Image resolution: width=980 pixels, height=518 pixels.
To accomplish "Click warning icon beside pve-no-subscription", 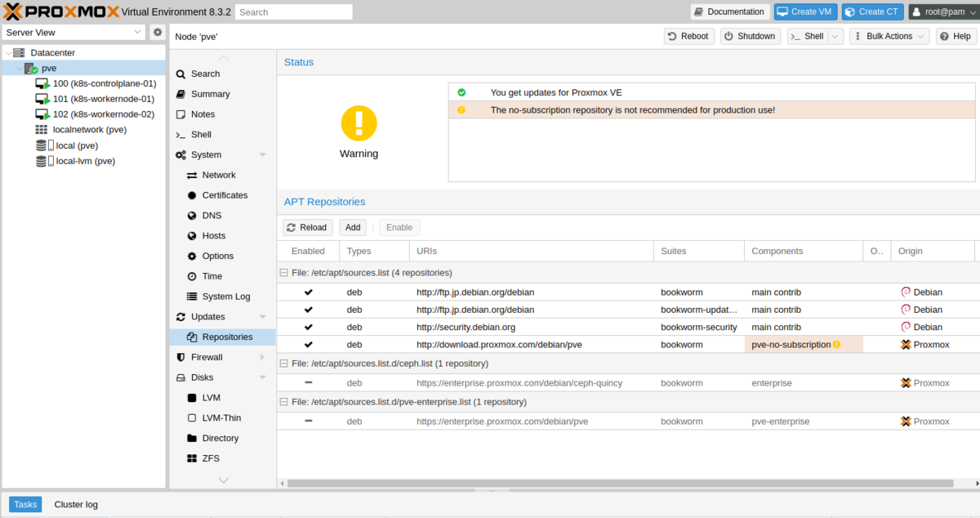I will (x=837, y=345).
